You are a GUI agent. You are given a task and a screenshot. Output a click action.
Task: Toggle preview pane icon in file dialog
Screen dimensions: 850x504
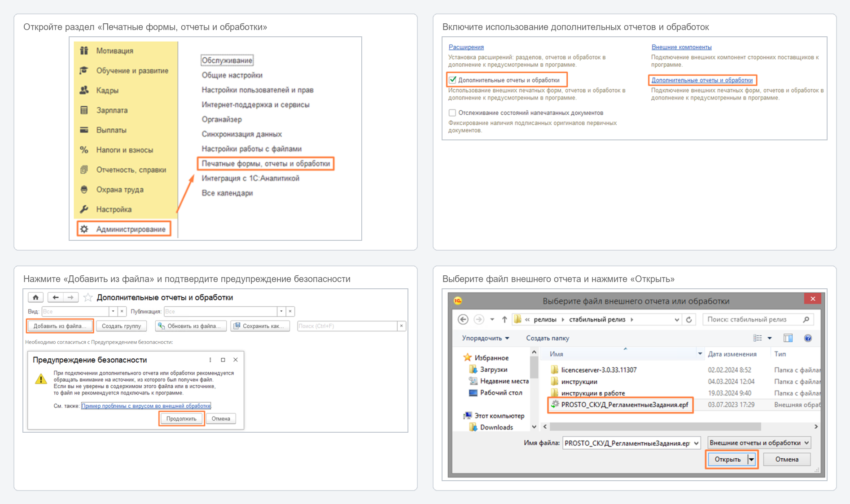[788, 338]
